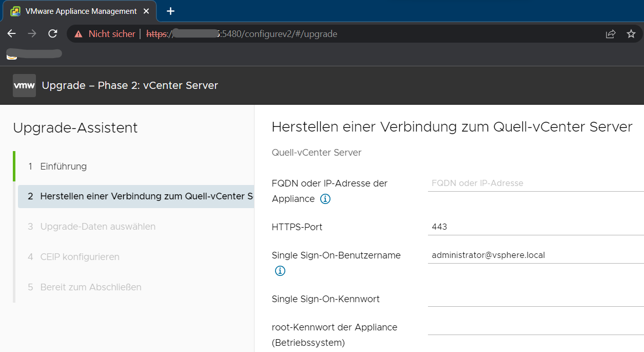Viewport: 644px width, 352px height.
Task: Click the browser forward arrow
Action: [32, 34]
